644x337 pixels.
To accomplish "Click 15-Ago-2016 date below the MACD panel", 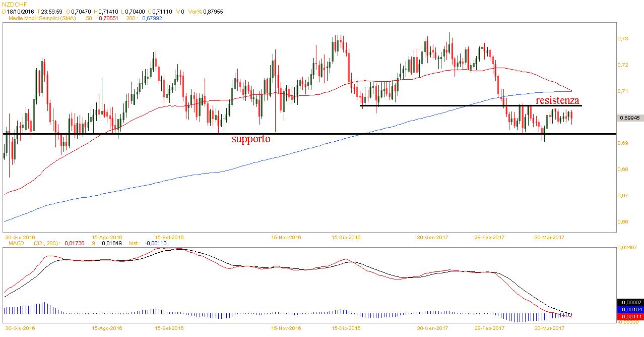I will [108, 327].
